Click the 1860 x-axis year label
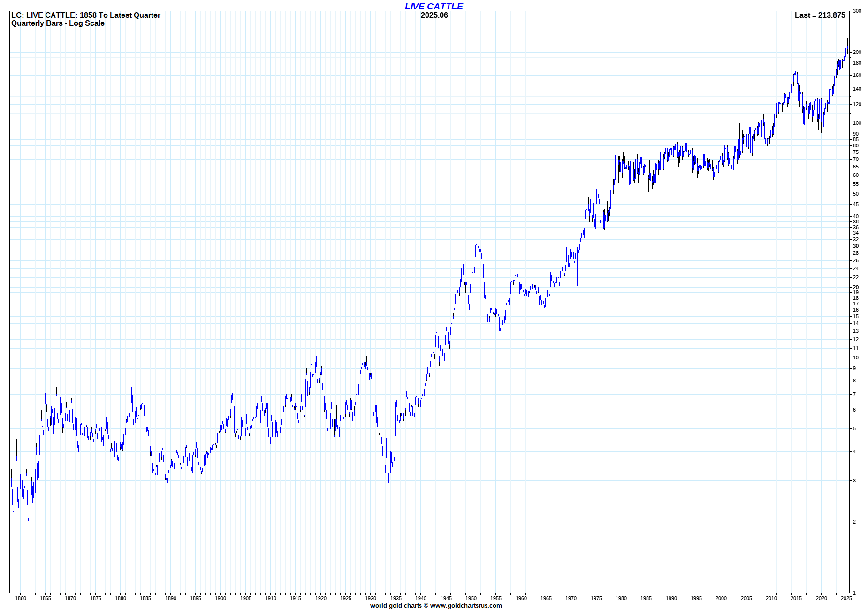The image size is (868, 610). [21, 598]
